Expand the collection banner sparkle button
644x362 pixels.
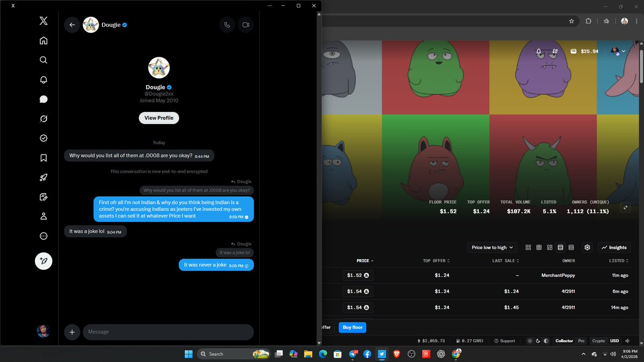(625, 208)
